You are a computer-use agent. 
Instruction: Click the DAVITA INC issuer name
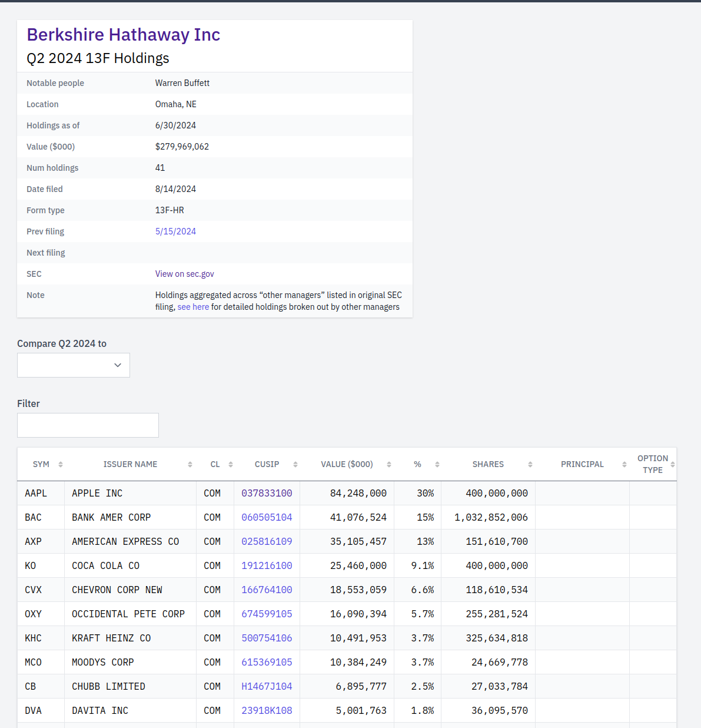tap(100, 711)
